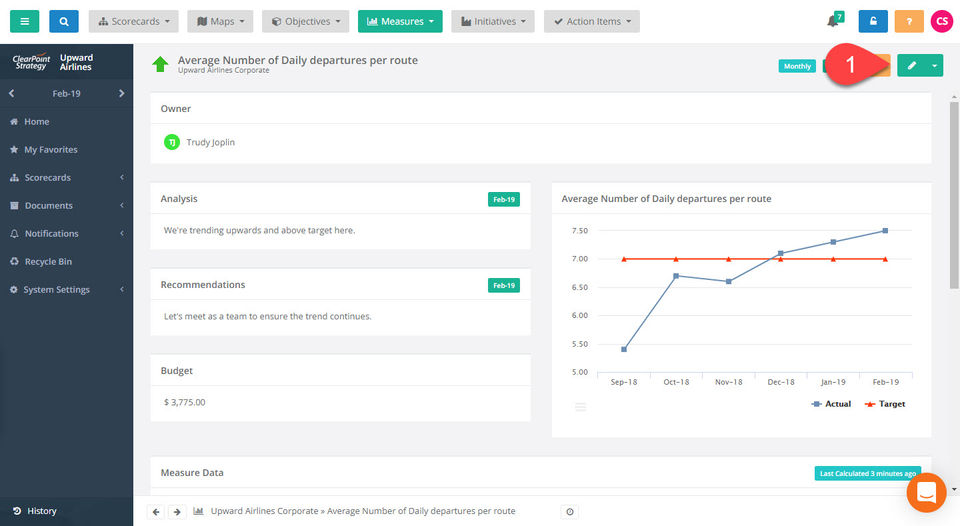Open the notifications bell with 7 badge
Image resolution: width=960 pixels, height=526 pixels.
coord(834,20)
